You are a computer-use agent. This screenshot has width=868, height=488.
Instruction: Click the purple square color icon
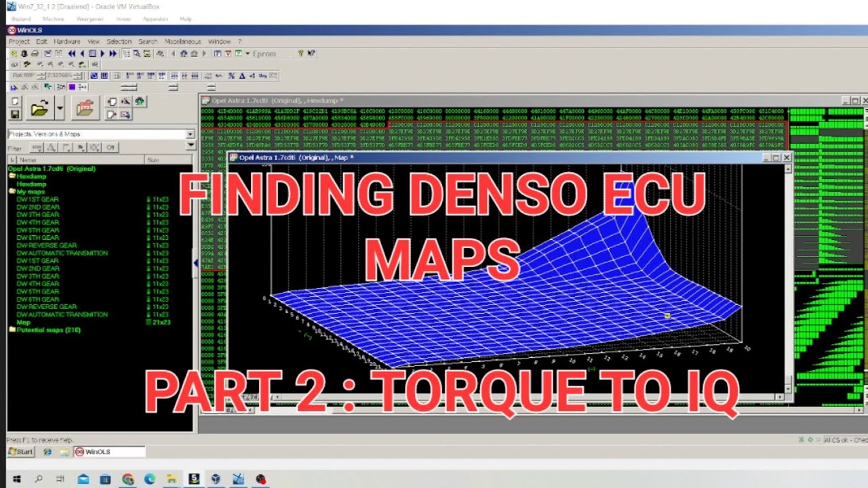72,87
